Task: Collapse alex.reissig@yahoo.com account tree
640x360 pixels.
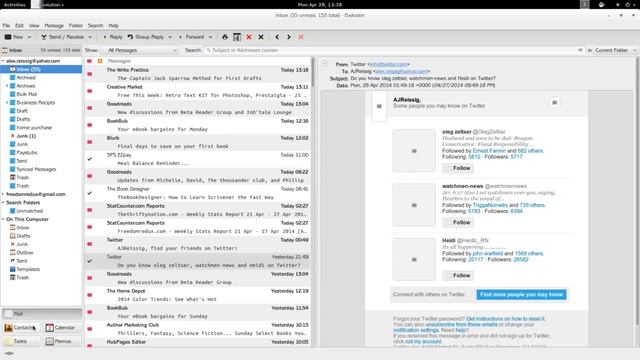Action: coord(3,61)
